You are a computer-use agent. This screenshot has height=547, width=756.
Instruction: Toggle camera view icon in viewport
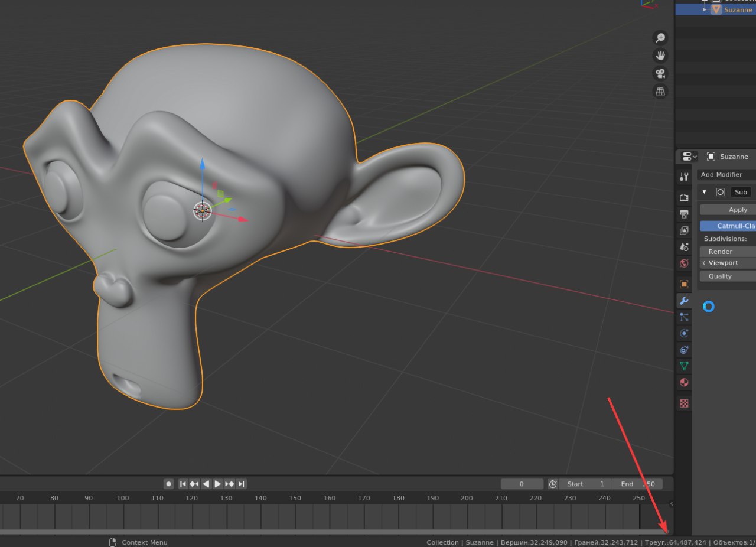(660, 74)
